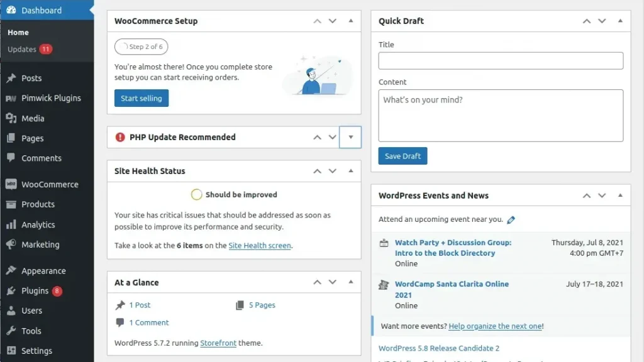Open Home under Dashboard
Viewport: 644px width, 362px height.
18,32
